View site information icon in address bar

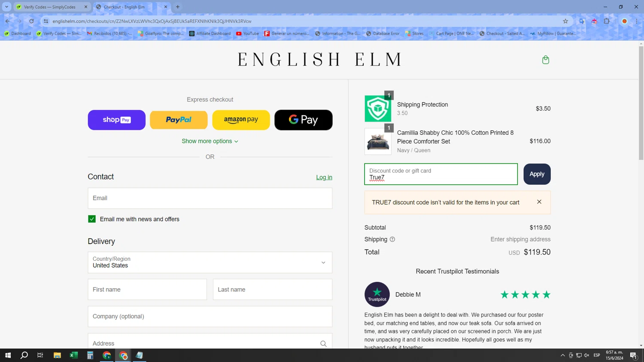point(46,21)
